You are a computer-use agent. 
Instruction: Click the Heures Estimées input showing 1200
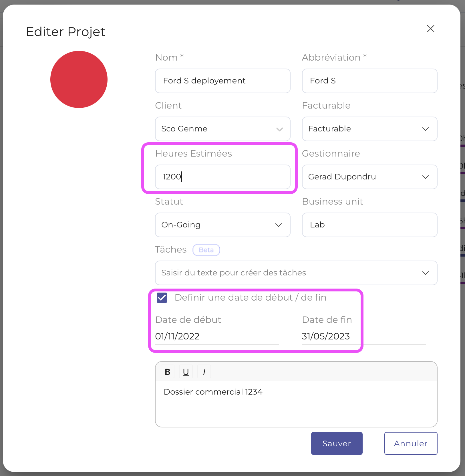click(x=223, y=177)
